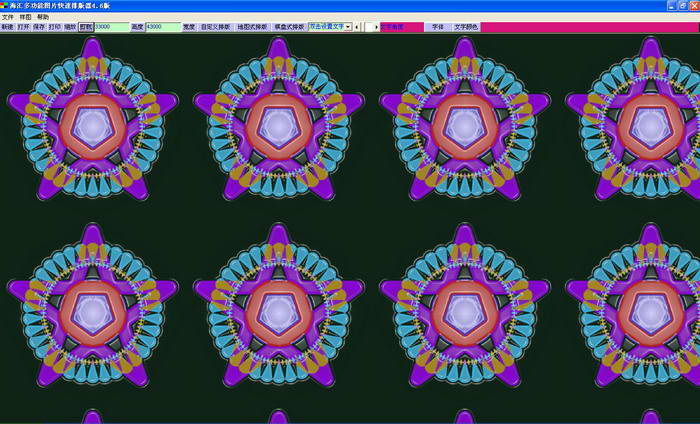
Task: Open the 文件 menu
Action: click(x=8, y=17)
